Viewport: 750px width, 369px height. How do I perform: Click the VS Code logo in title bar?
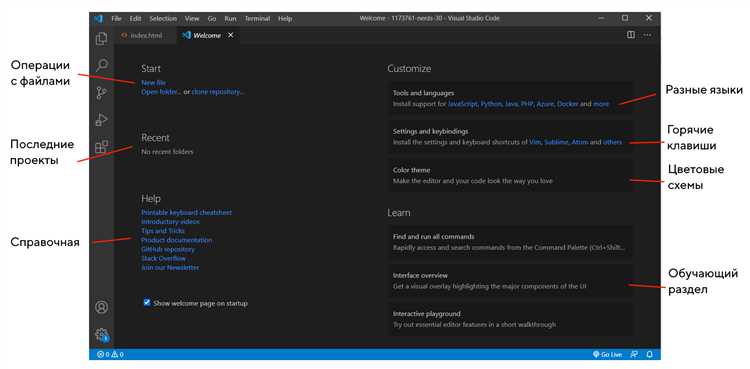[x=99, y=18]
